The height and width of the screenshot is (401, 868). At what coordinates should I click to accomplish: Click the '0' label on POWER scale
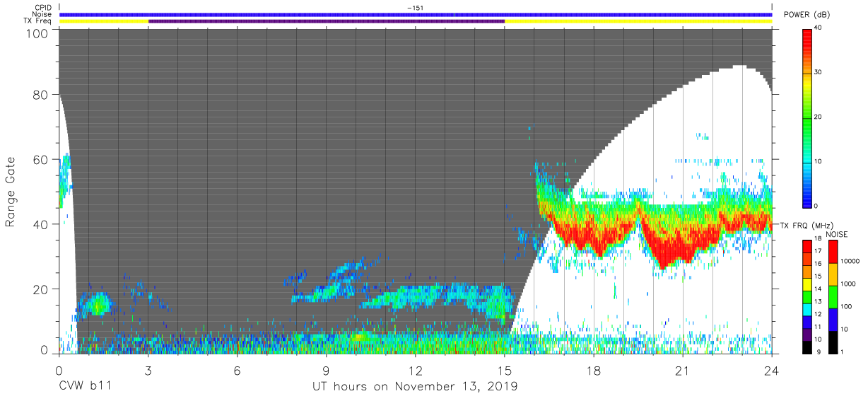point(816,206)
